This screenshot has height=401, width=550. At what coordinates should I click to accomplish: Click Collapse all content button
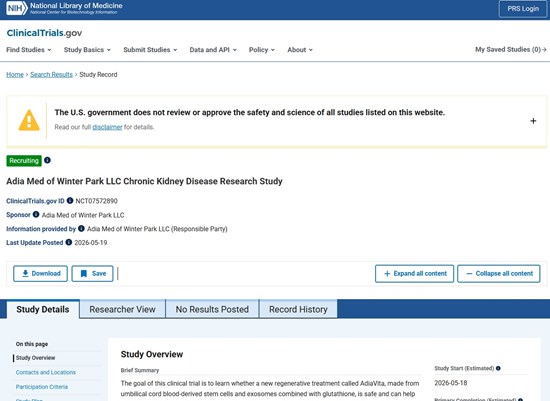click(x=499, y=274)
